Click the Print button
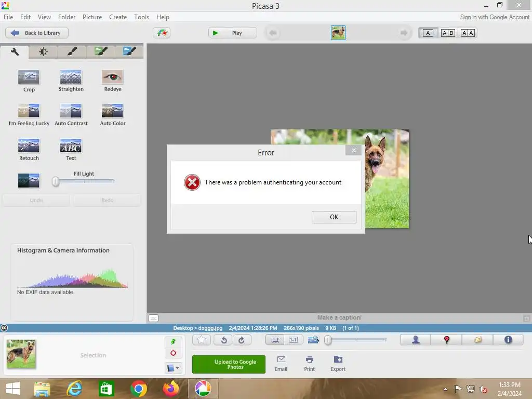Viewport: 532px width, 399px height. click(x=310, y=364)
